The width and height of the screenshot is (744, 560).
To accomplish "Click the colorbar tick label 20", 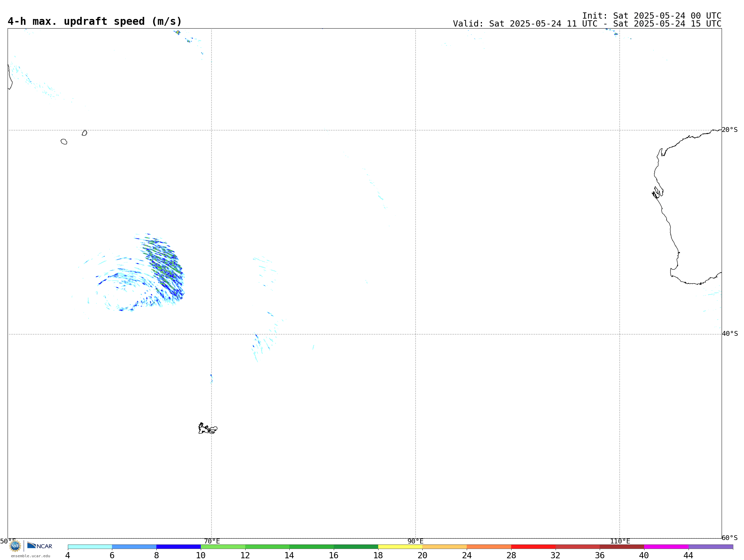I will 423,556.
